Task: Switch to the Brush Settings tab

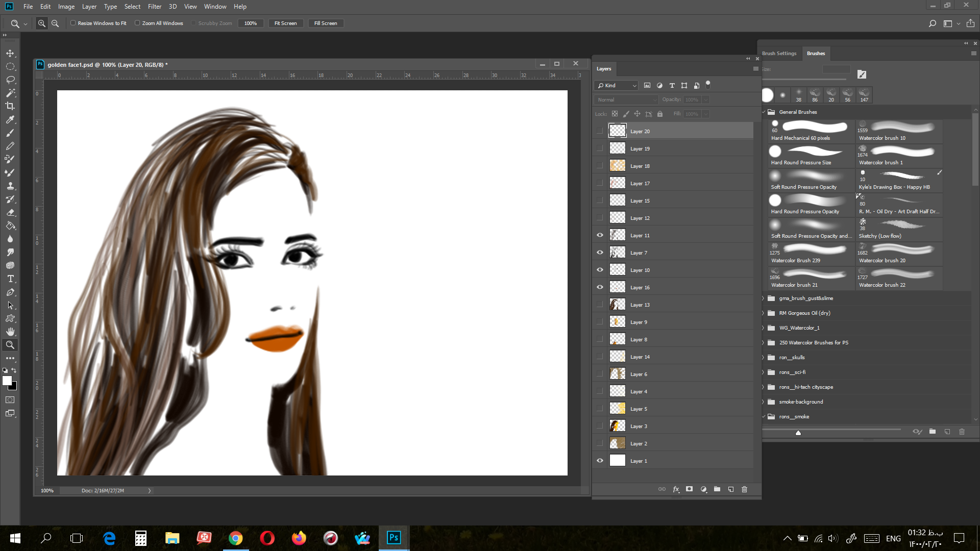Action: click(779, 54)
